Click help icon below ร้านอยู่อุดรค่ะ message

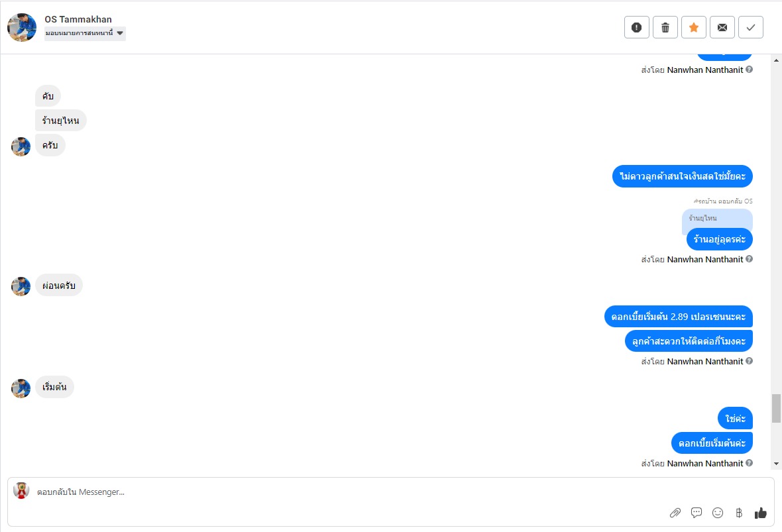click(749, 259)
